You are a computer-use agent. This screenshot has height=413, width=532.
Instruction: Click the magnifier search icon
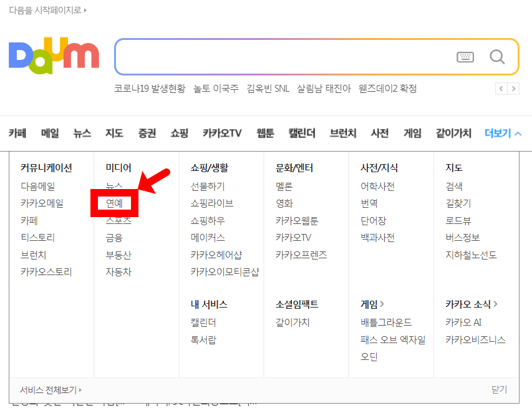[497, 57]
